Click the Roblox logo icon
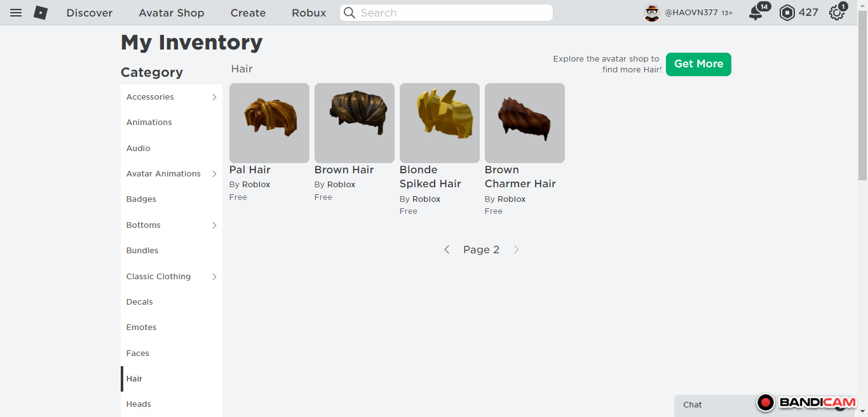The width and height of the screenshot is (868, 417). [x=41, y=13]
